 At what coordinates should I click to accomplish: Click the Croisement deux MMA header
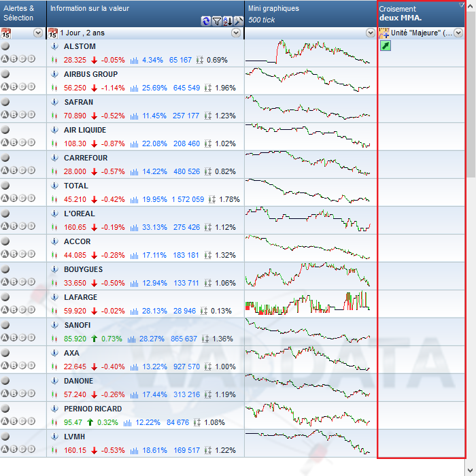(421, 14)
